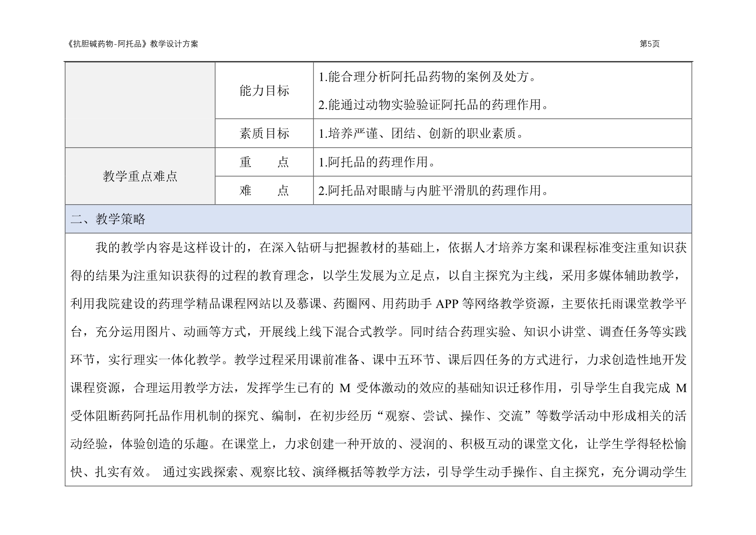Click the 重点 label cell
The image size is (756, 535).
point(264,162)
